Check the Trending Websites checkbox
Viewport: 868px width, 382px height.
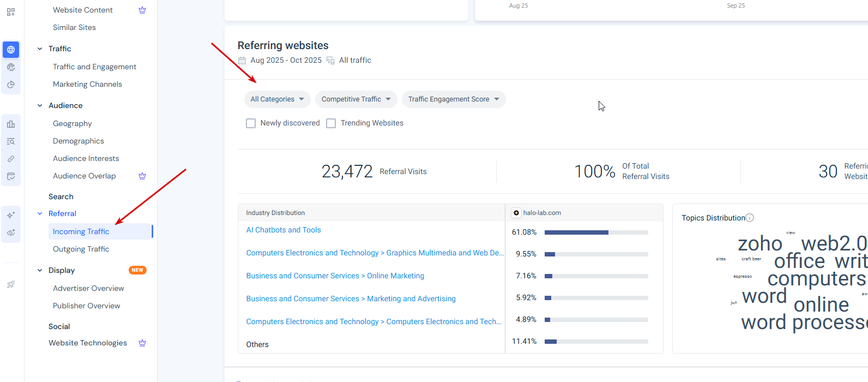pos(331,123)
